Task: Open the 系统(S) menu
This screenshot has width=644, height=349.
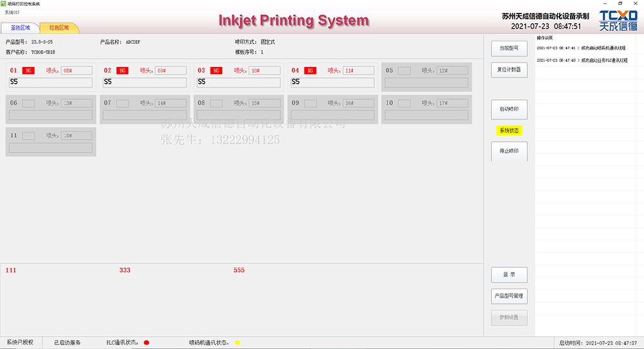Action: tap(12, 12)
